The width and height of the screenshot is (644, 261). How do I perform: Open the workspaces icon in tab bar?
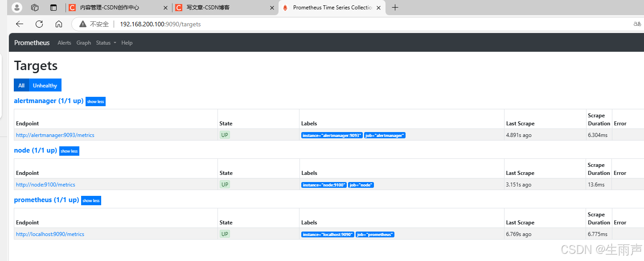(35, 8)
